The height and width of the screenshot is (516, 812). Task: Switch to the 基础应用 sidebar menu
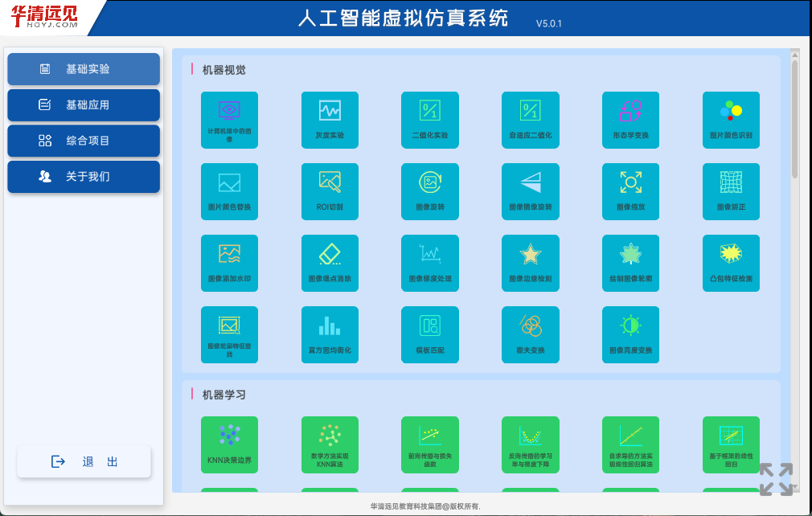click(x=84, y=105)
